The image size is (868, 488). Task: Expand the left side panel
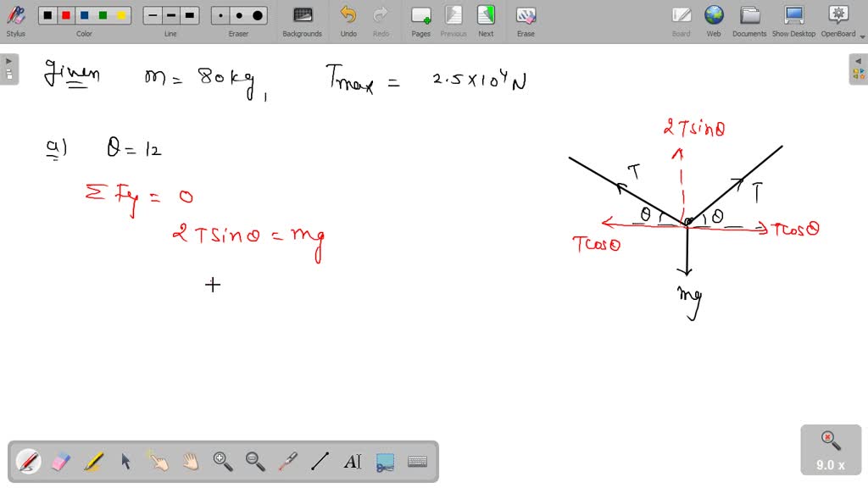(8, 69)
